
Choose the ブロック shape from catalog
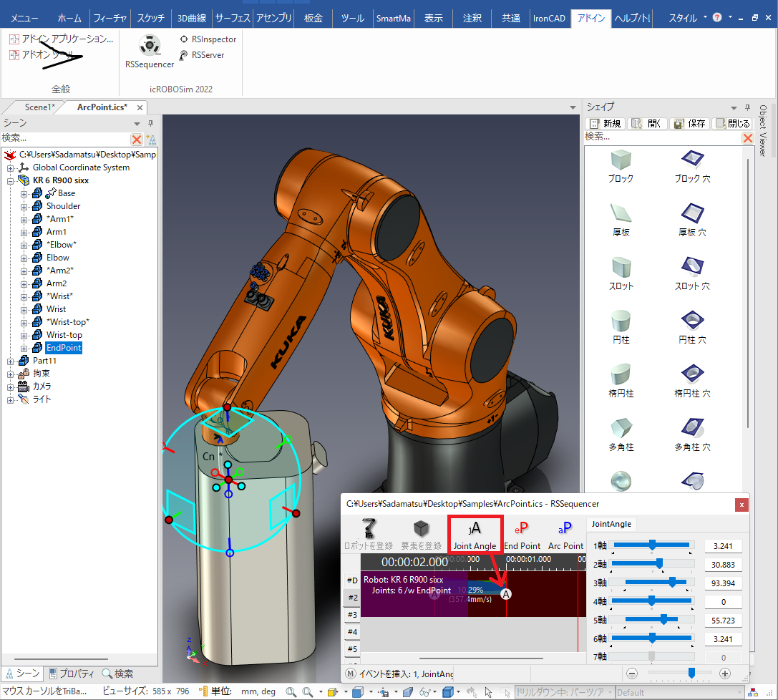(x=620, y=165)
